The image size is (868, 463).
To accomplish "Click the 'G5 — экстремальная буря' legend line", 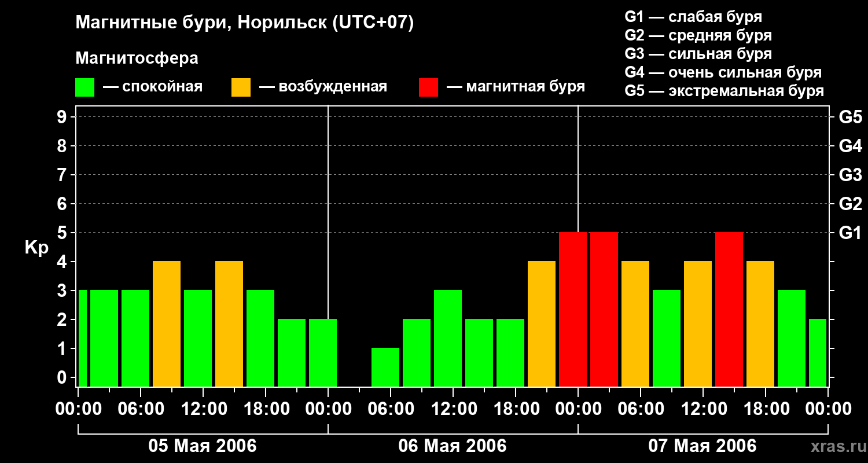I will pos(724,91).
